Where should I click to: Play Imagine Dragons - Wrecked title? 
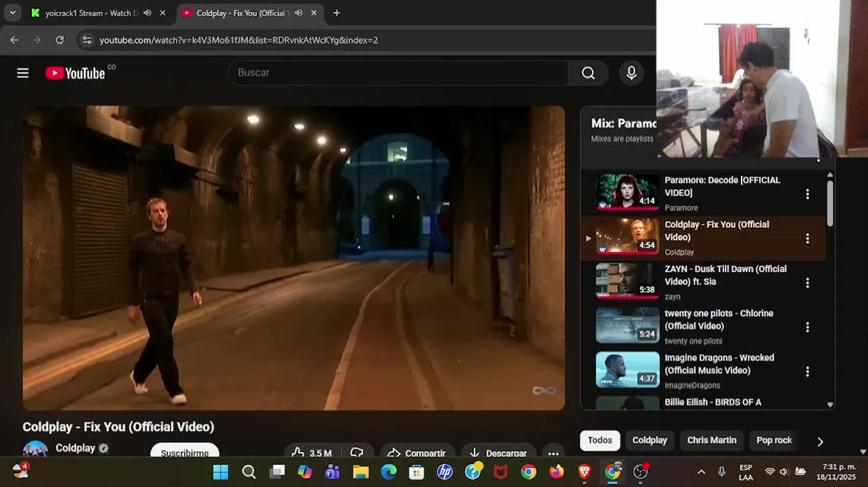tap(719, 364)
